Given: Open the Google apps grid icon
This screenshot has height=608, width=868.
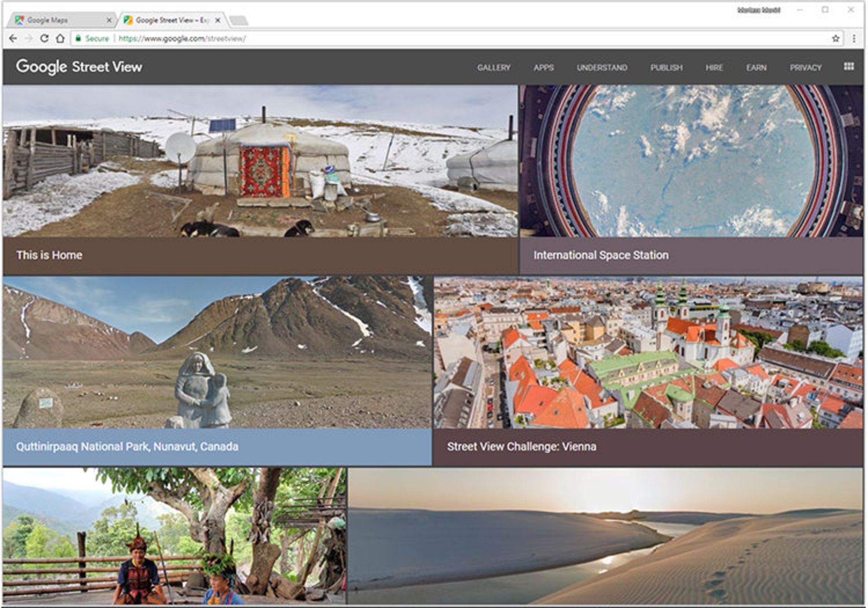Looking at the screenshot, I should coord(849,66).
